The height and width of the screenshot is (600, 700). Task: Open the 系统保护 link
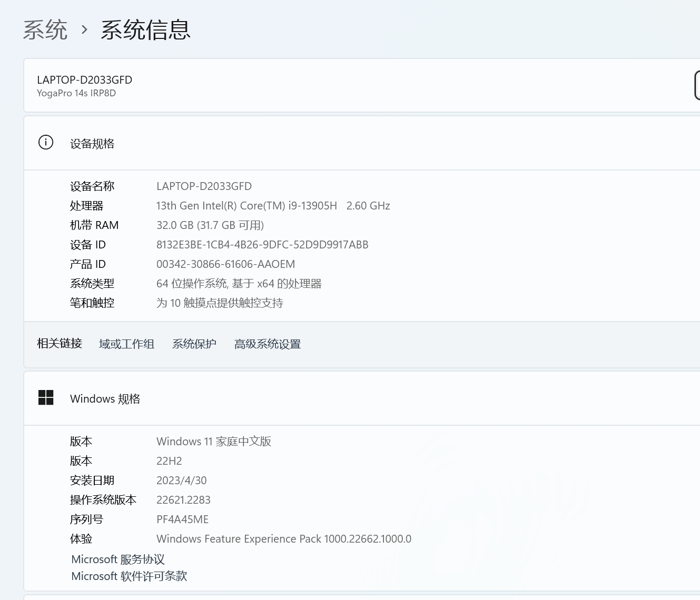194,344
